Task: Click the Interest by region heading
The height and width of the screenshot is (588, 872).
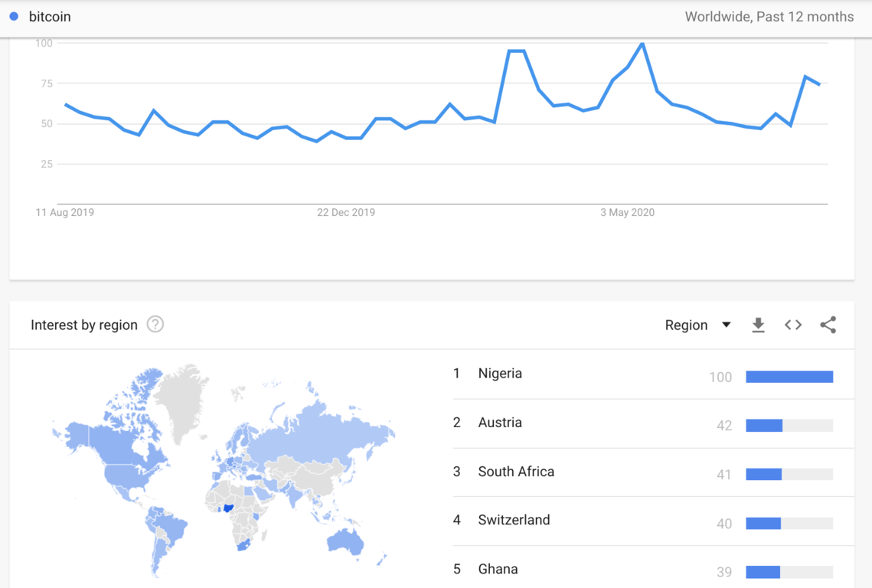Action: (x=84, y=325)
